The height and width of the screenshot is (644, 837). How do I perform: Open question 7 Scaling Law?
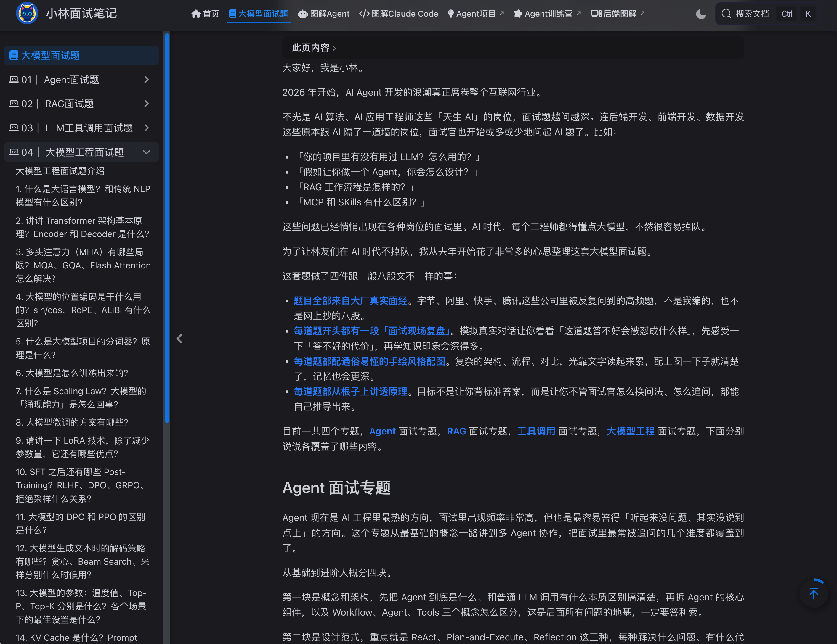coord(81,398)
